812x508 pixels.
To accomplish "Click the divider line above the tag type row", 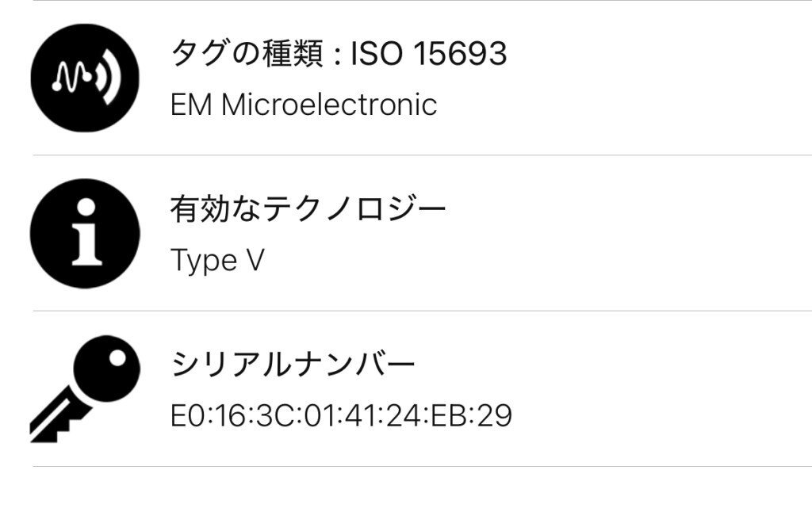I will [x=422, y=1].
